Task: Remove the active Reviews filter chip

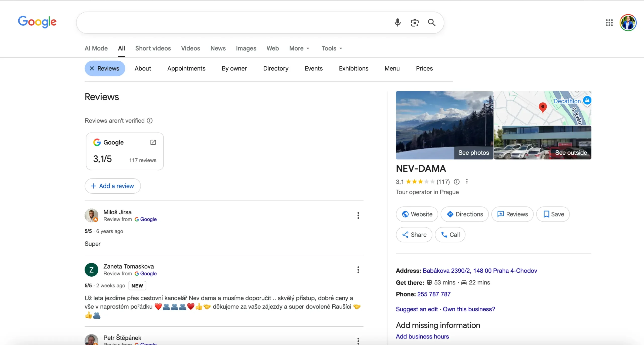Action: tap(92, 68)
